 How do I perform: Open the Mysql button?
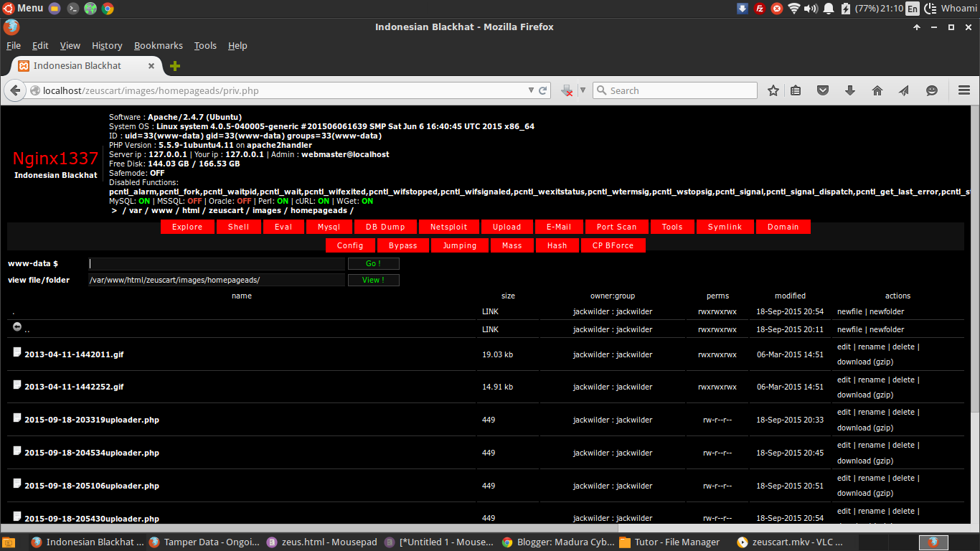[329, 227]
